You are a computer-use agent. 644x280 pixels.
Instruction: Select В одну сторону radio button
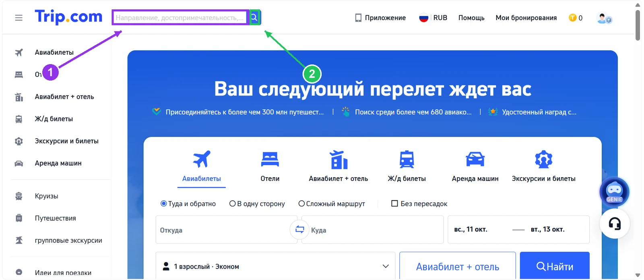[x=232, y=203]
